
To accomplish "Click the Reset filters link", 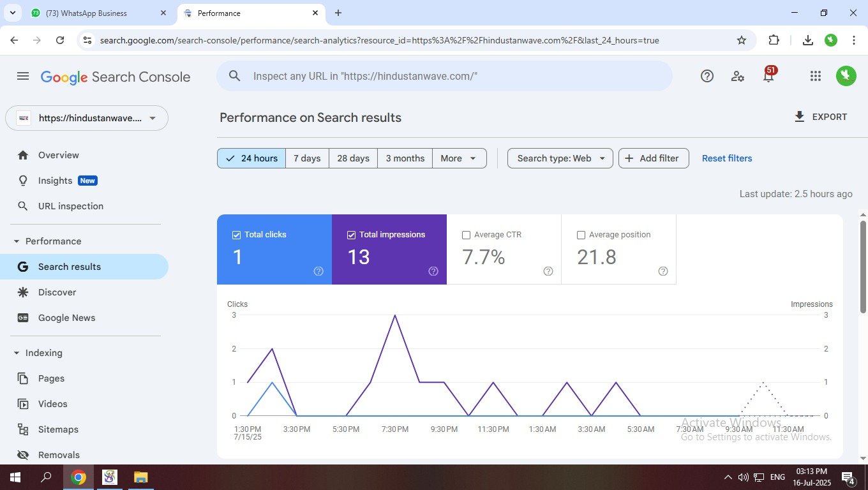I will click(x=727, y=158).
